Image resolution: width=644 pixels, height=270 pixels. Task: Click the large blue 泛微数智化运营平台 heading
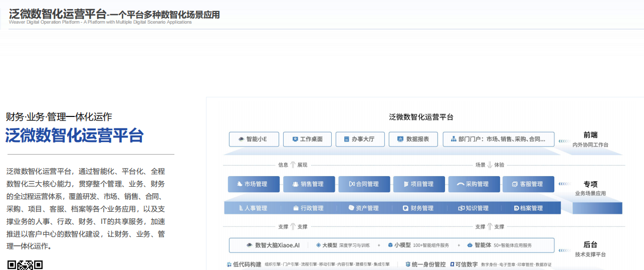tap(75, 136)
